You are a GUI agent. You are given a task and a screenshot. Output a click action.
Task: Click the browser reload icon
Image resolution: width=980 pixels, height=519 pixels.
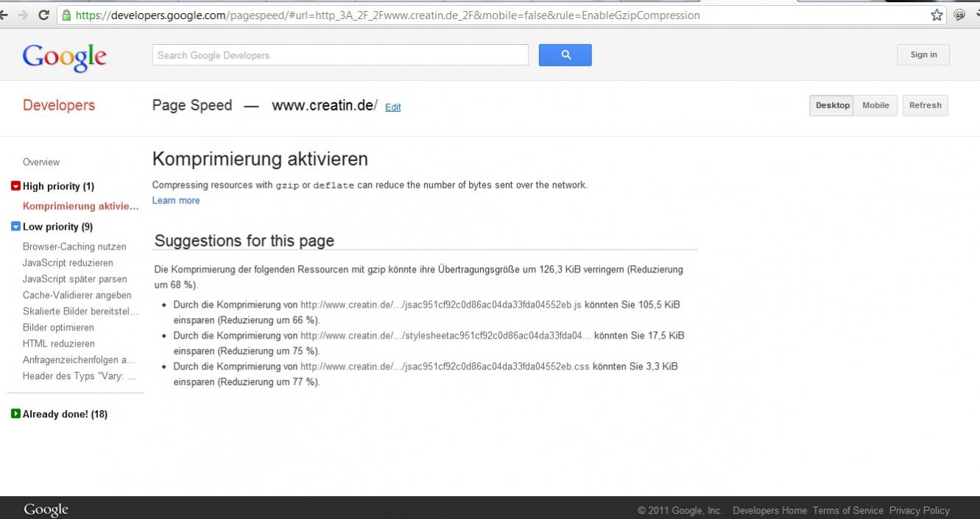(x=43, y=15)
